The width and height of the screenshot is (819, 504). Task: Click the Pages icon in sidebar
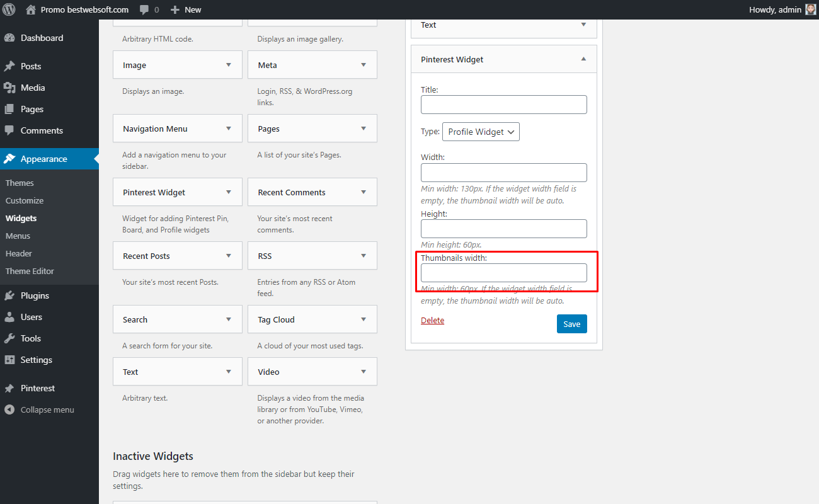[x=9, y=109]
